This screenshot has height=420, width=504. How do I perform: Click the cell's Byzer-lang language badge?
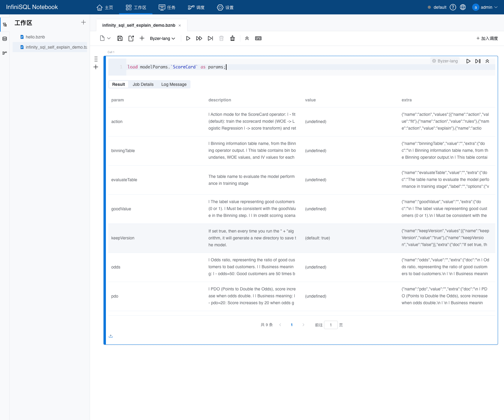click(445, 61)
